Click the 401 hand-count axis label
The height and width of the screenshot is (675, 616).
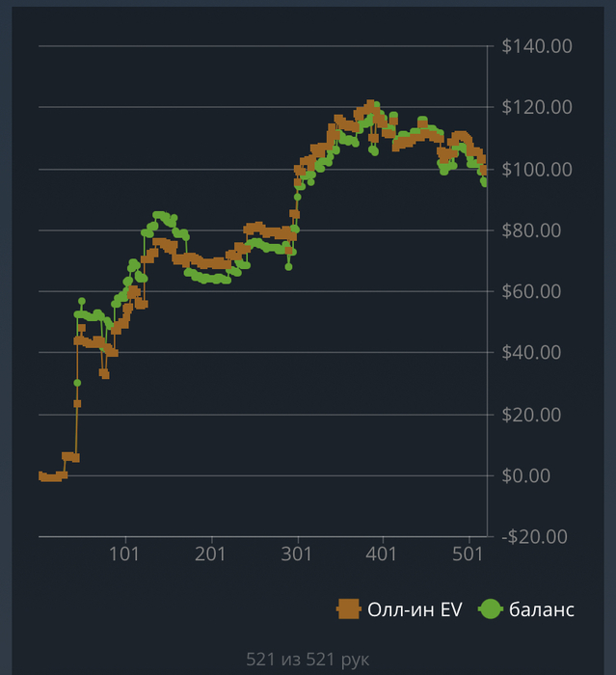pyautogui.click(x=382, y=554)
